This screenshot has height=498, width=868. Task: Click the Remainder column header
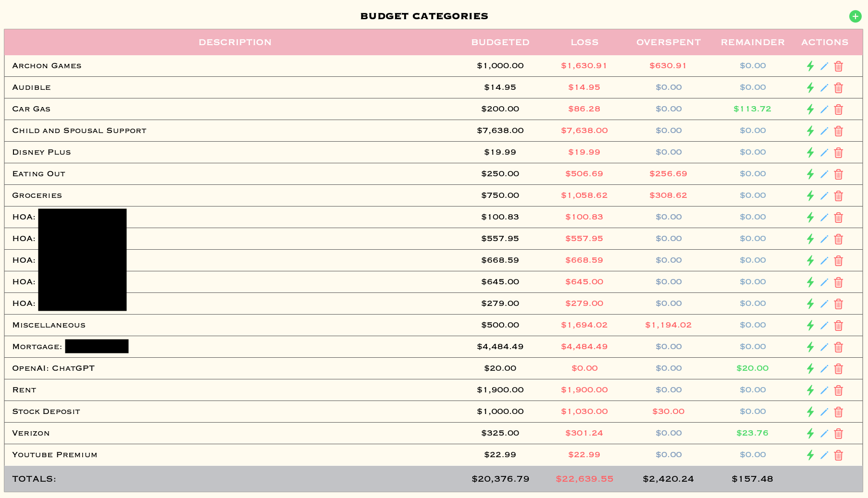[x=752, y=42]
